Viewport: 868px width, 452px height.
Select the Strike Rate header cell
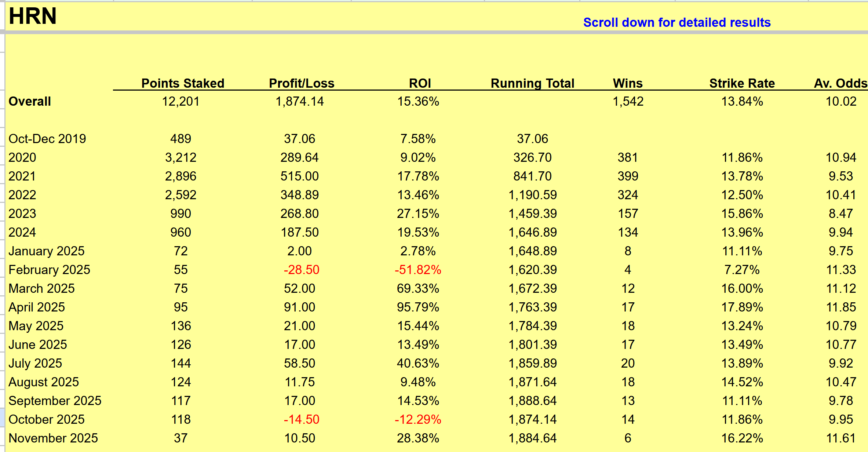coord(742,83)
